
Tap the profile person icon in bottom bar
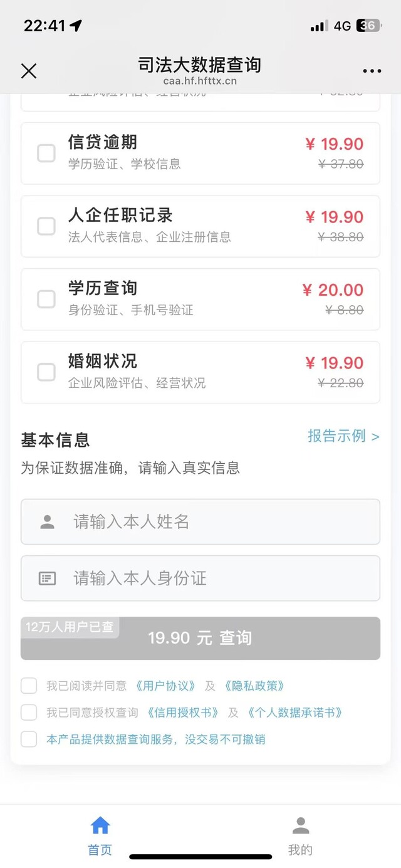pyautogui.click(x=300, y=825)
